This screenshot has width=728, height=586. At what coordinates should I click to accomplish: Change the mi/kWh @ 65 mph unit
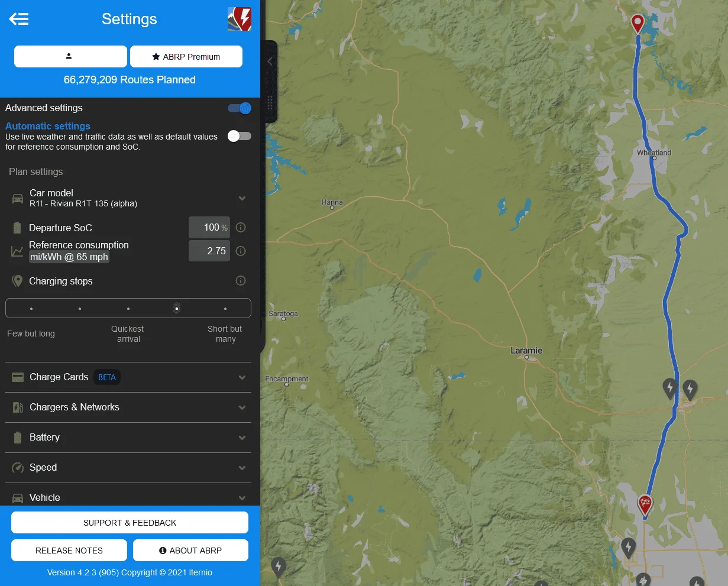69,257
